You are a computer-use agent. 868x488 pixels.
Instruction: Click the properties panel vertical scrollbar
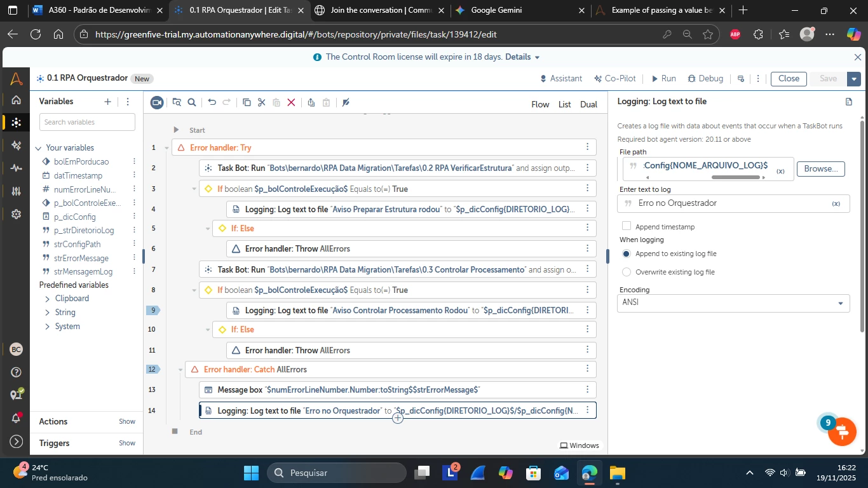tap(862, 226)
